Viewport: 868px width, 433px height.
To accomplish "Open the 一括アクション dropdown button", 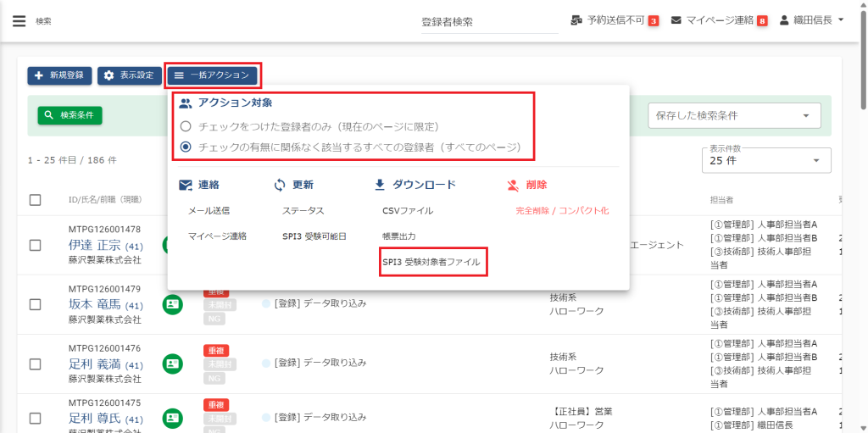I will [213, 75].
